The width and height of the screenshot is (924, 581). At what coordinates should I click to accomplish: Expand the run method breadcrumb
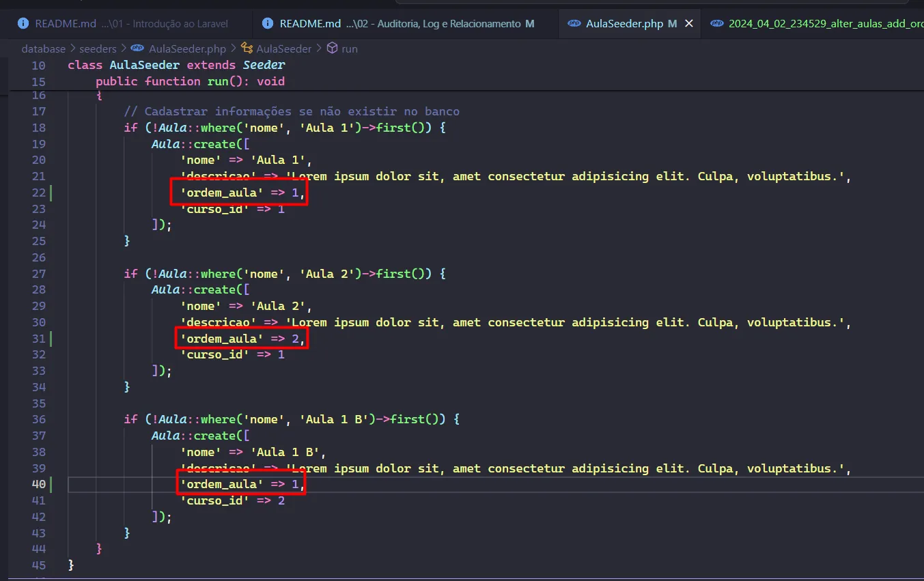tap(350, 49)
